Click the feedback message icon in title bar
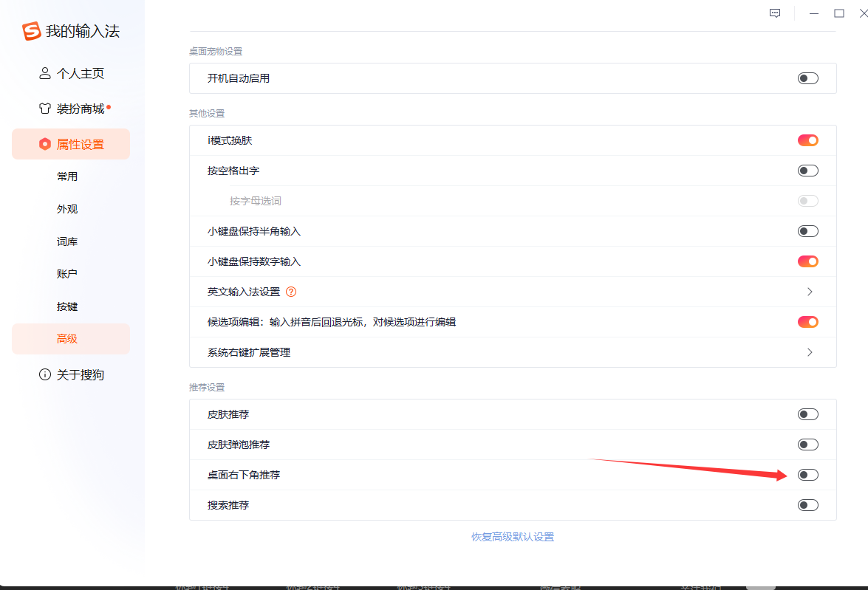 [775, 13]
